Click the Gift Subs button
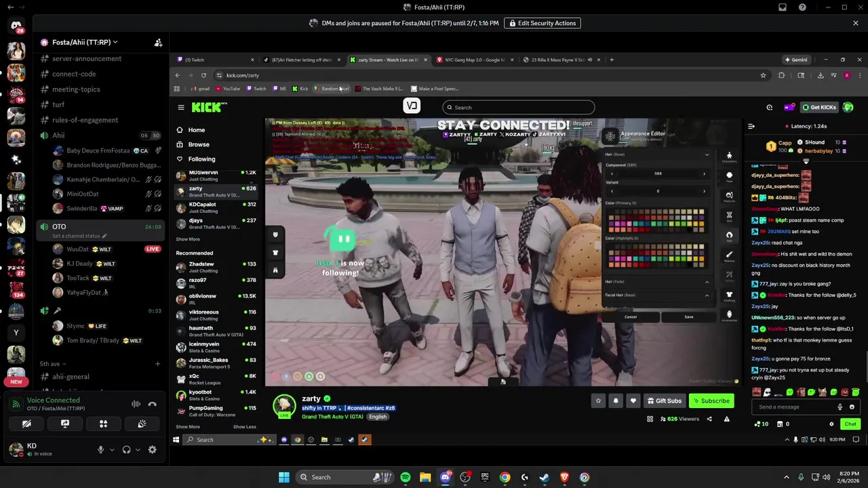Screen dimensions: 868x488 [665, 401]
